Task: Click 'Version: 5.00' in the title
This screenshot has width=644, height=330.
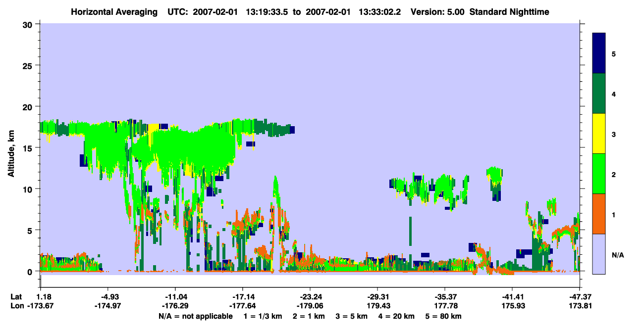Action: pyautogui.click(x=437, y=12)
